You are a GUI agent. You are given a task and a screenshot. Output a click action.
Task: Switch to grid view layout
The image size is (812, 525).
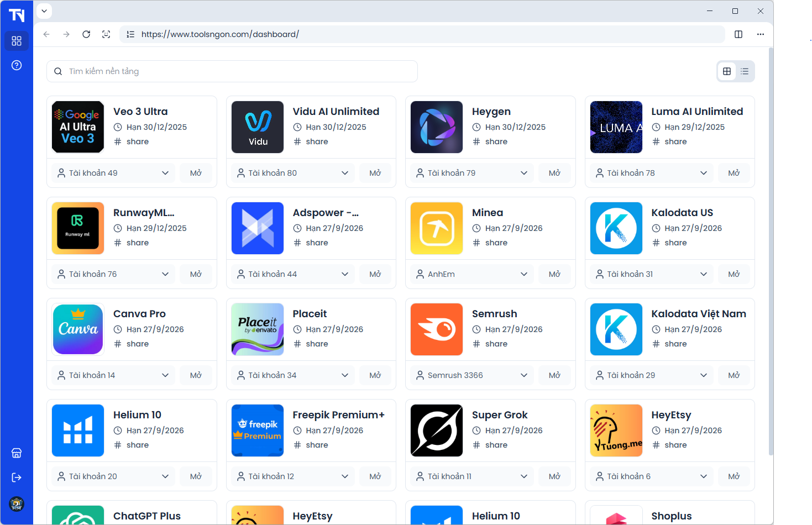(727, 71)
